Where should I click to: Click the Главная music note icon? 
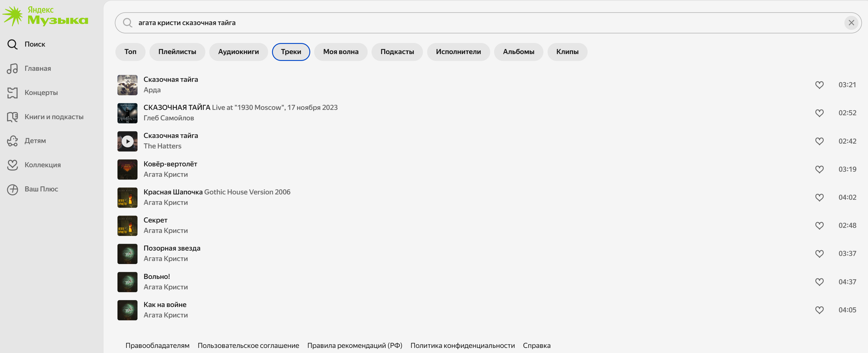13,68
